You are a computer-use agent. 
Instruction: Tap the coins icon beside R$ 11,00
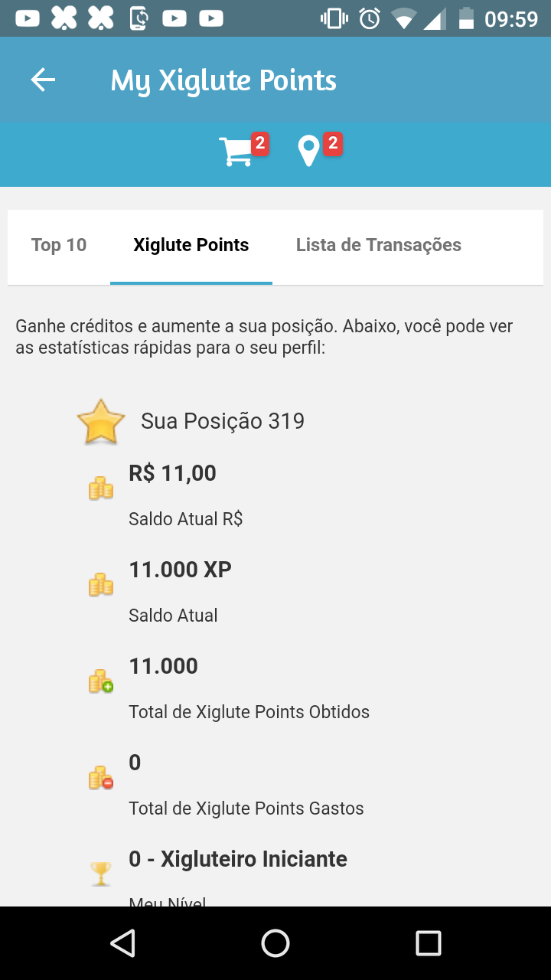tap(101, 488)
